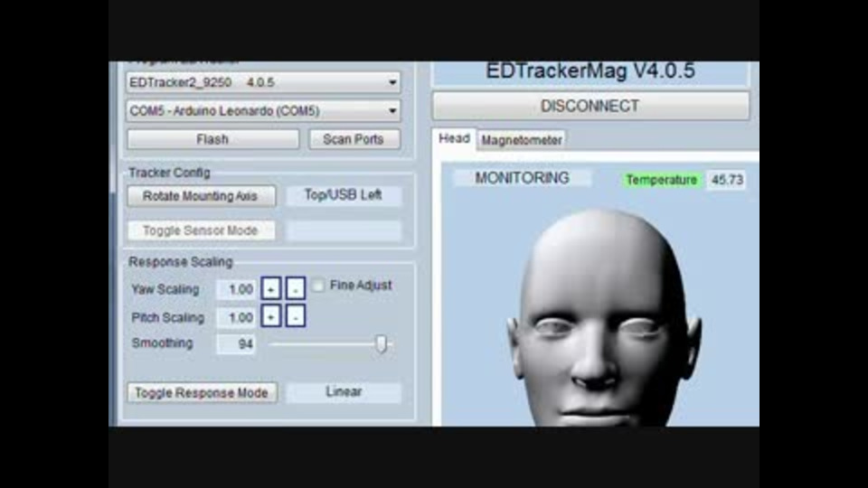The width and height of the screenshot is (868, 488).
Task: Click the Smoothing value field showing 94
Action: [x=236, y=344]
